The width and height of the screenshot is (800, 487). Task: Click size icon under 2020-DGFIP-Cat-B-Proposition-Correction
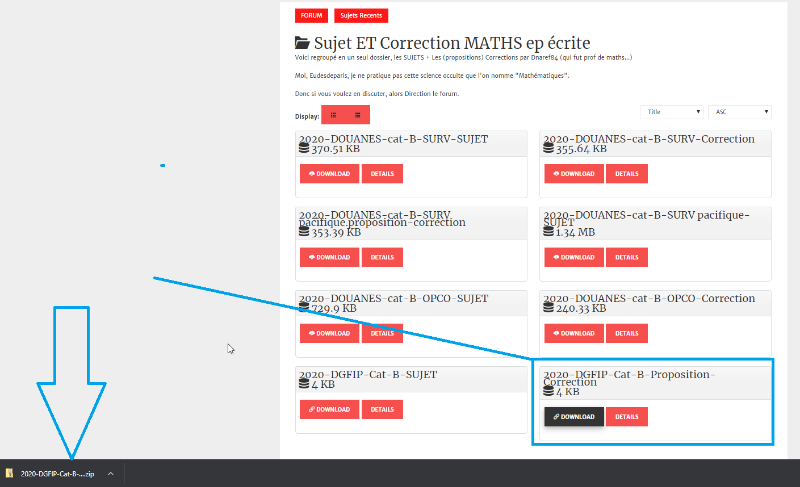(548, 392)
